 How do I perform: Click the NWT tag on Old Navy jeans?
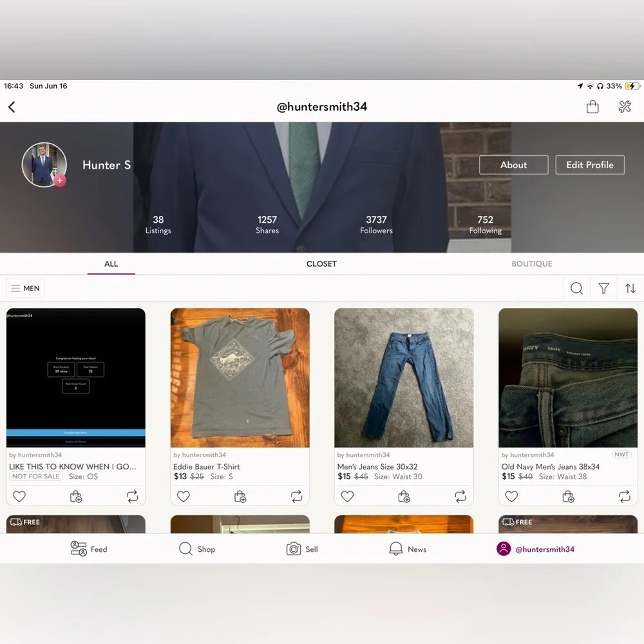621,454
